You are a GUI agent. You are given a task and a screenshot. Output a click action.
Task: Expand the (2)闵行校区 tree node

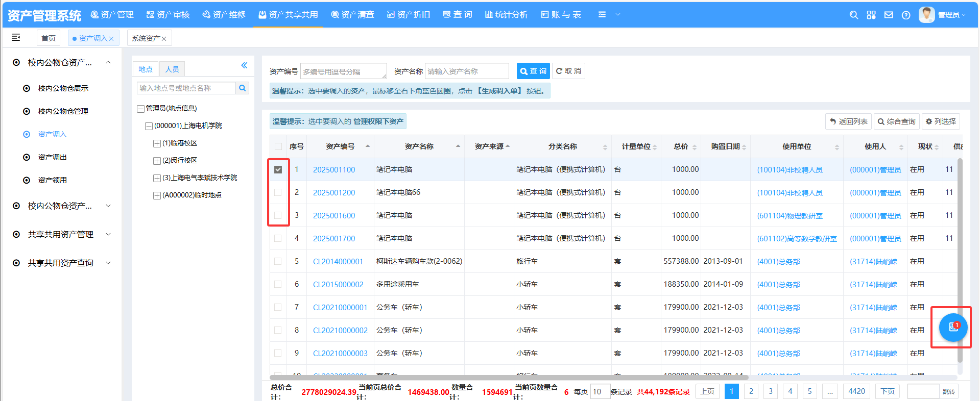(x=157, y=161)
